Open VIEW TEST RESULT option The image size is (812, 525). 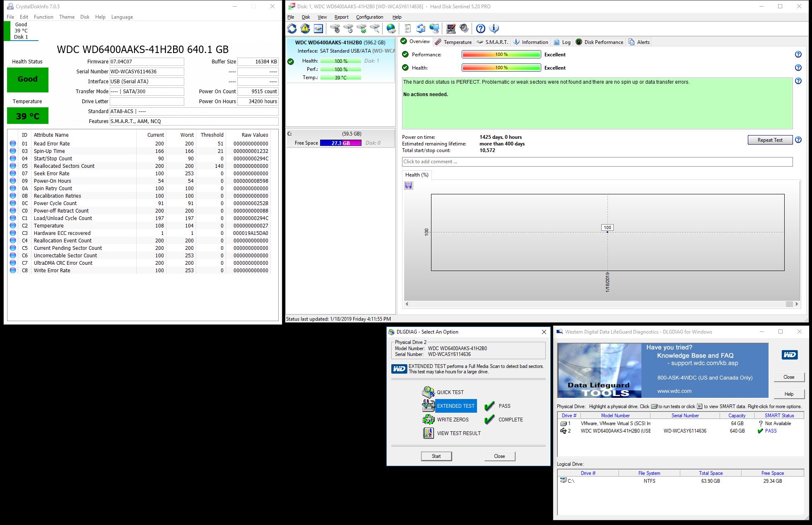click(x=458, y=433)
